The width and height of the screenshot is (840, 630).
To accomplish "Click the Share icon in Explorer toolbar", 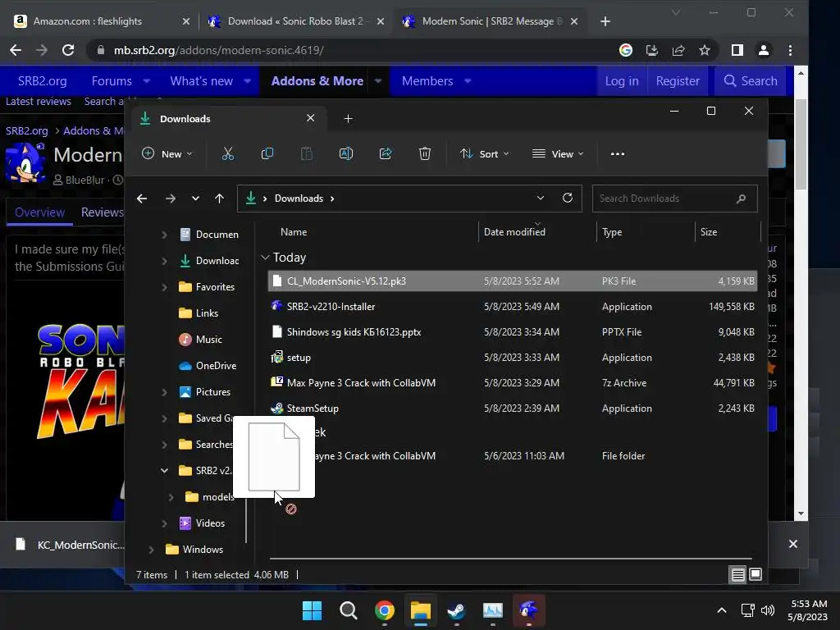I will [386, 153].
